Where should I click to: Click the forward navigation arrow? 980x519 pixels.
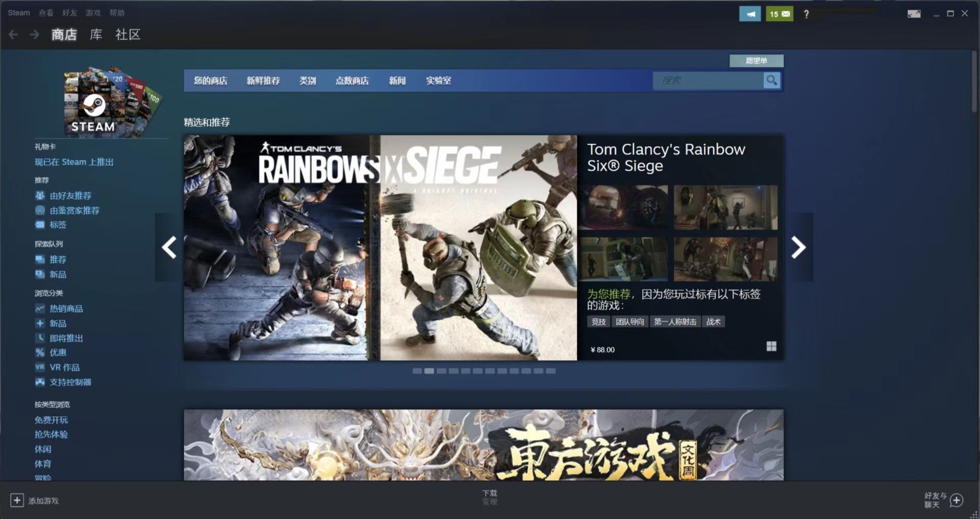[34, 34]
